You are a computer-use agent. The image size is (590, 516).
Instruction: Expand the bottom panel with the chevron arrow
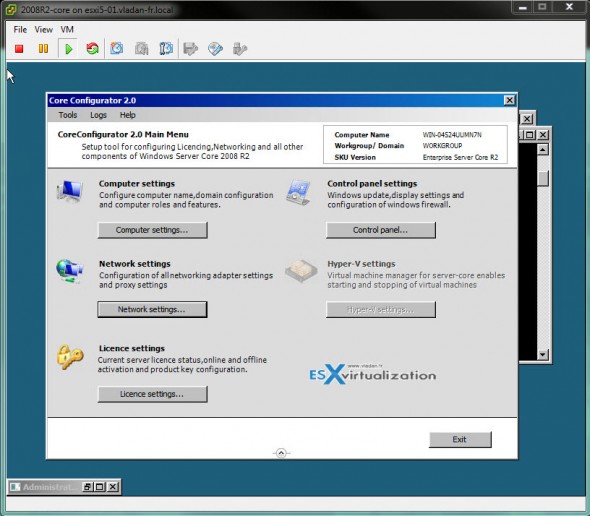click(281, 453)
